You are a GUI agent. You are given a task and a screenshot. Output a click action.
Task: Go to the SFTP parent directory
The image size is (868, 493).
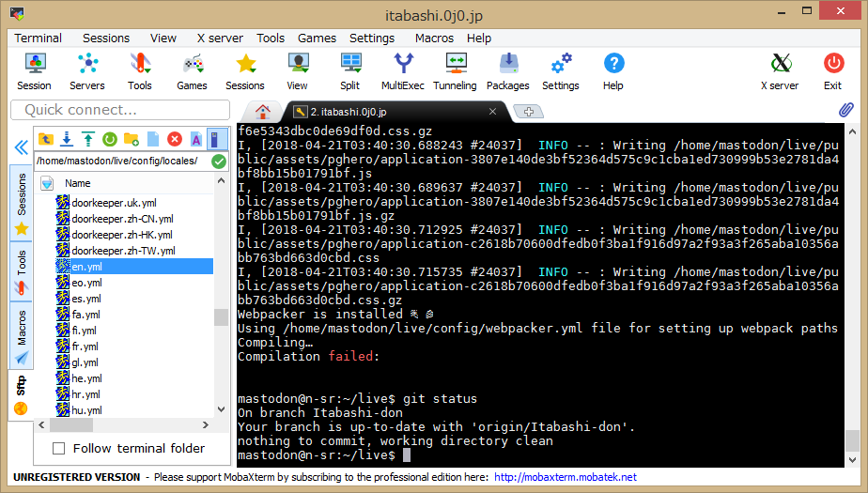[x=45, y=139]
